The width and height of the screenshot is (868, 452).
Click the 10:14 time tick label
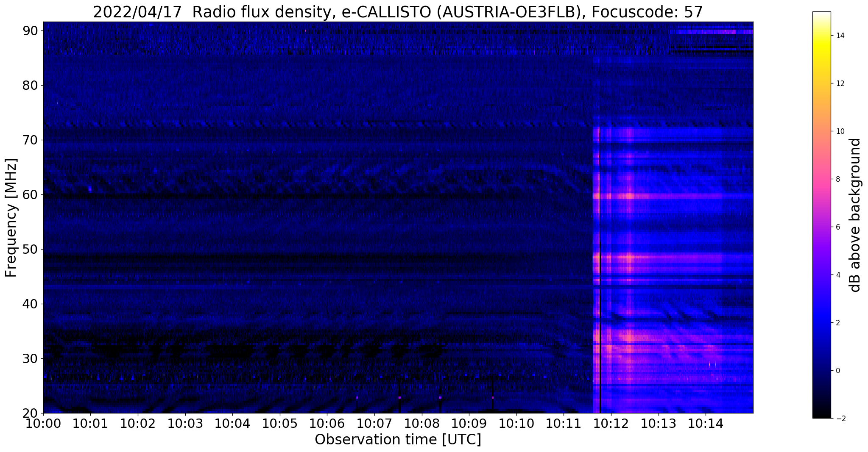tap(706, 424)
